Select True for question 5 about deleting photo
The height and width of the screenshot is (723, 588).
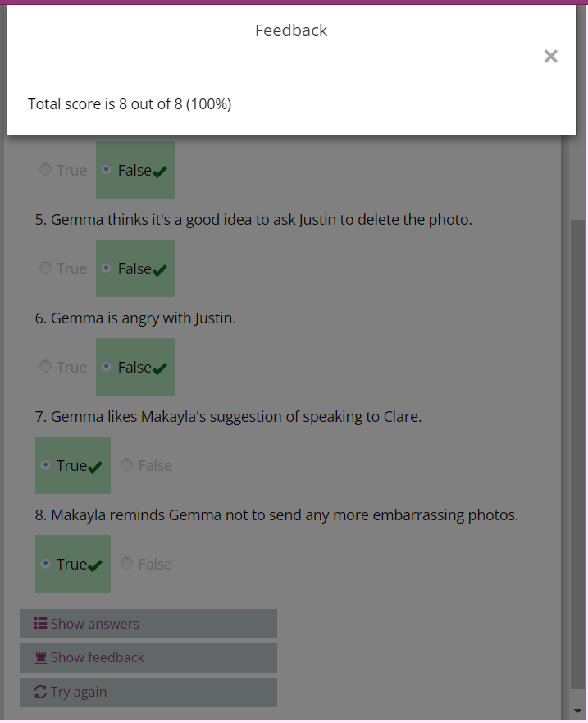pyautogui.click(x=44, y=268)
